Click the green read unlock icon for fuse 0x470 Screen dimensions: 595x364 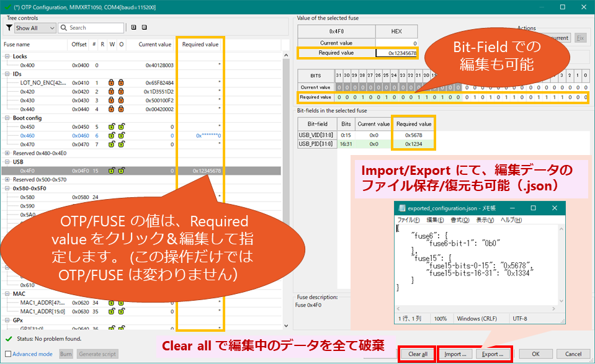click(112, 144)
